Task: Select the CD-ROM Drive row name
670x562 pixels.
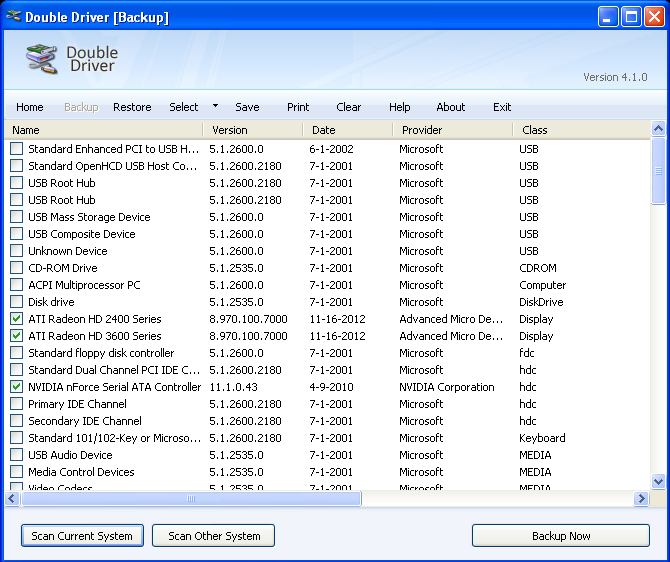Action: (x=63, y=268)
